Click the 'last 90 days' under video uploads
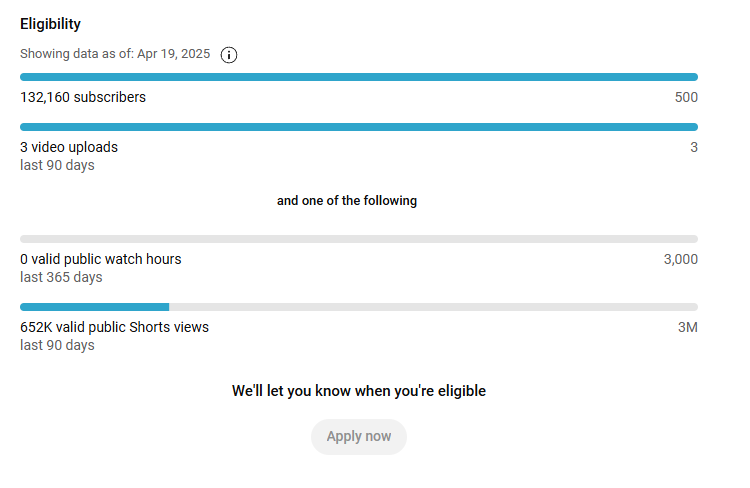The width and height of the screenshot is (750, 488). [57, 165]
